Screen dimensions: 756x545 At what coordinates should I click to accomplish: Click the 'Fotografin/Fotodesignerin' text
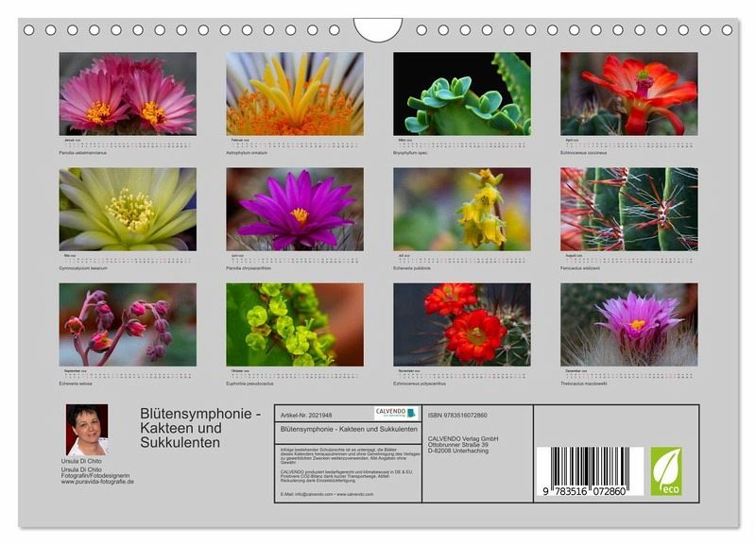tap(95, 475)
